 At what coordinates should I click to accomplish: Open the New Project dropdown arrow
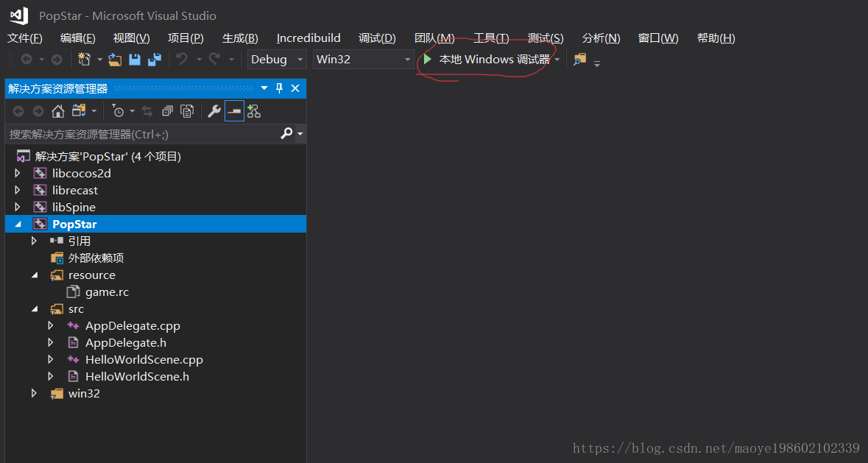pyautogui.click(x=99, y=59)
